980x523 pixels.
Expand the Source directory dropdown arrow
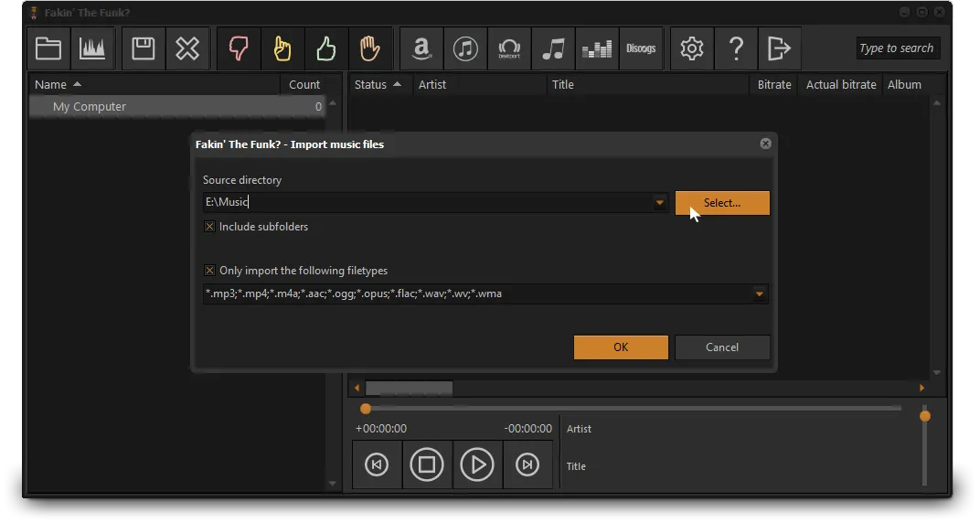pos(659,202)
